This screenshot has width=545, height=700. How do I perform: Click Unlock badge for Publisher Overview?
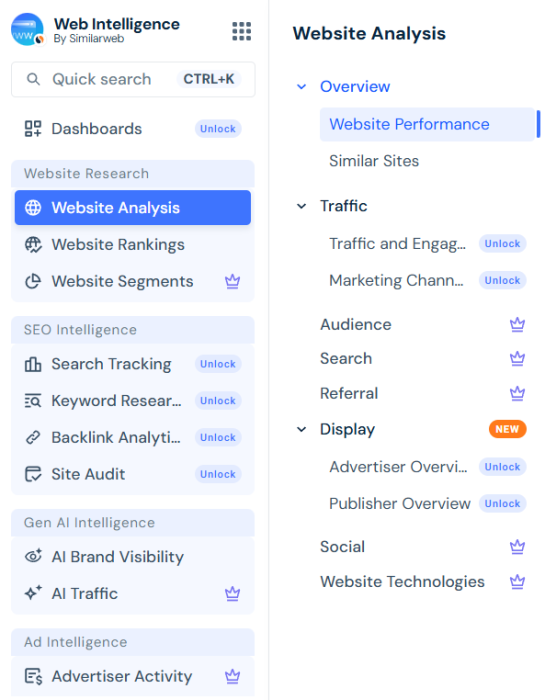503,504
